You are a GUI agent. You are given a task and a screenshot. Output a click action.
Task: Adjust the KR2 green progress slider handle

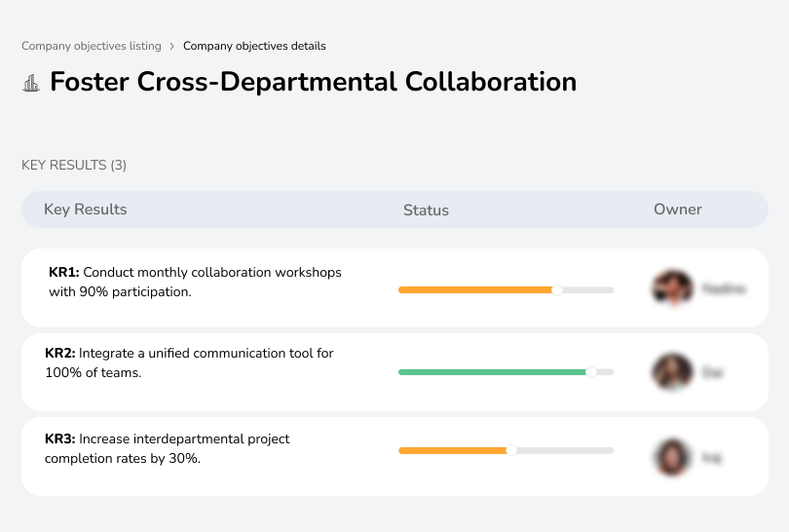591,372
